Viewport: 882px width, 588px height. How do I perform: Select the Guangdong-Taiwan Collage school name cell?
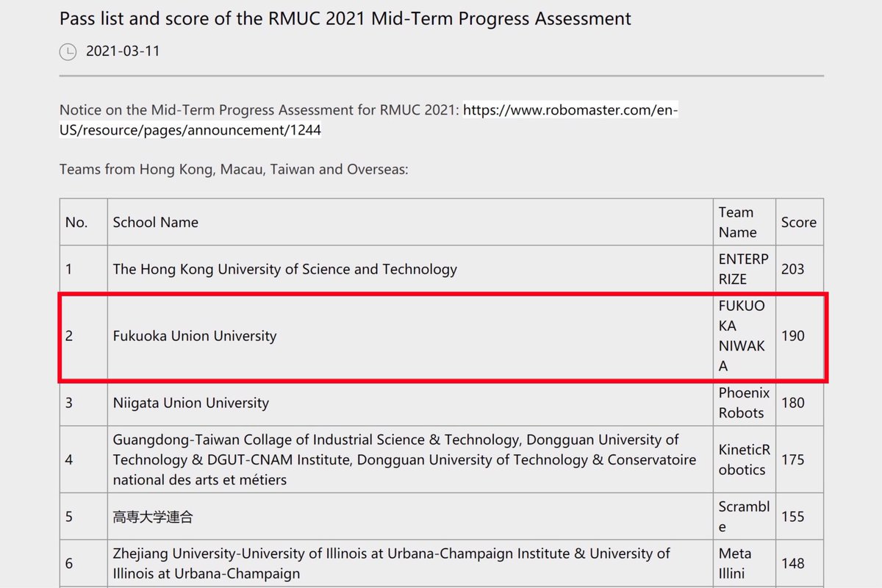410,459
